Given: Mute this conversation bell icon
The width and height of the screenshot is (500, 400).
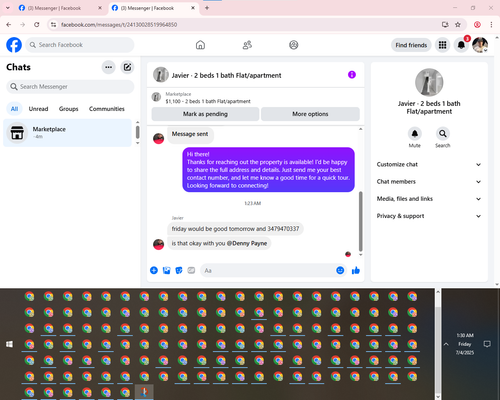Looking at the screenshot, I should click(x=415, y=134).
